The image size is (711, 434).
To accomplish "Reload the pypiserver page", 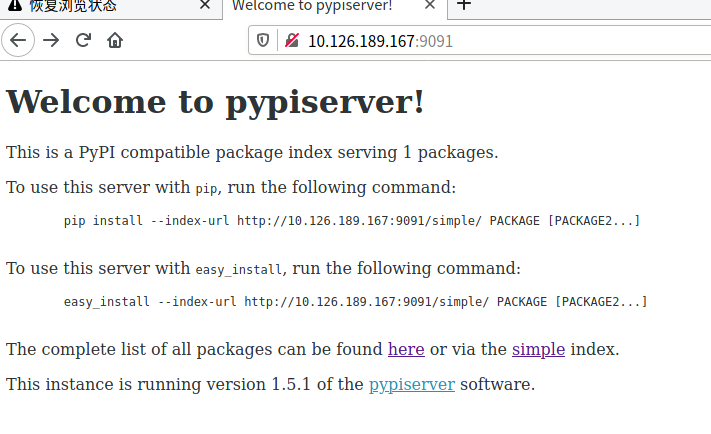I will point(83,40).
